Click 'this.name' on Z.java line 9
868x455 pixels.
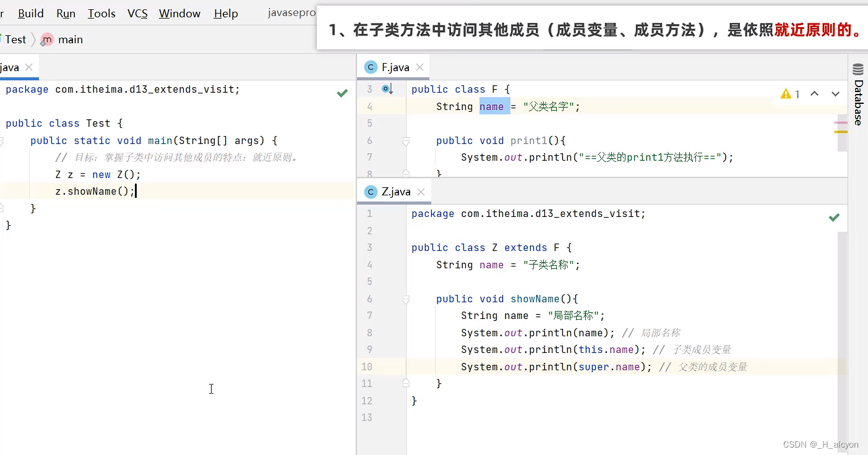pos(606,349)
